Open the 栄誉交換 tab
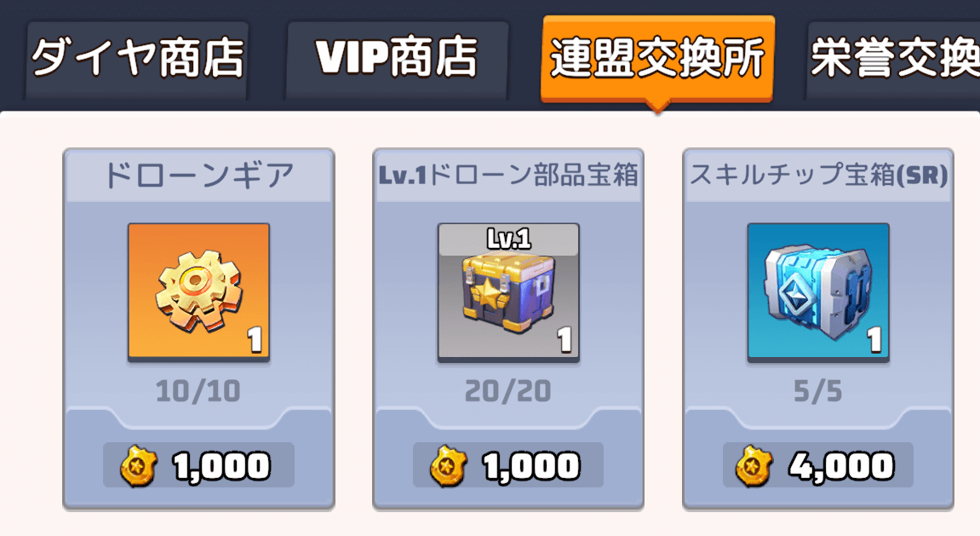The width and height of the screenshot is (980, 536). (x=894, y=58)
